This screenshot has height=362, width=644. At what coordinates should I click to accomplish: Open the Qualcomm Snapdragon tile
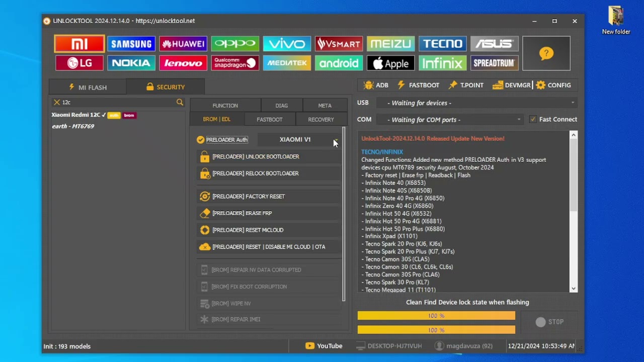pos(235,63)
